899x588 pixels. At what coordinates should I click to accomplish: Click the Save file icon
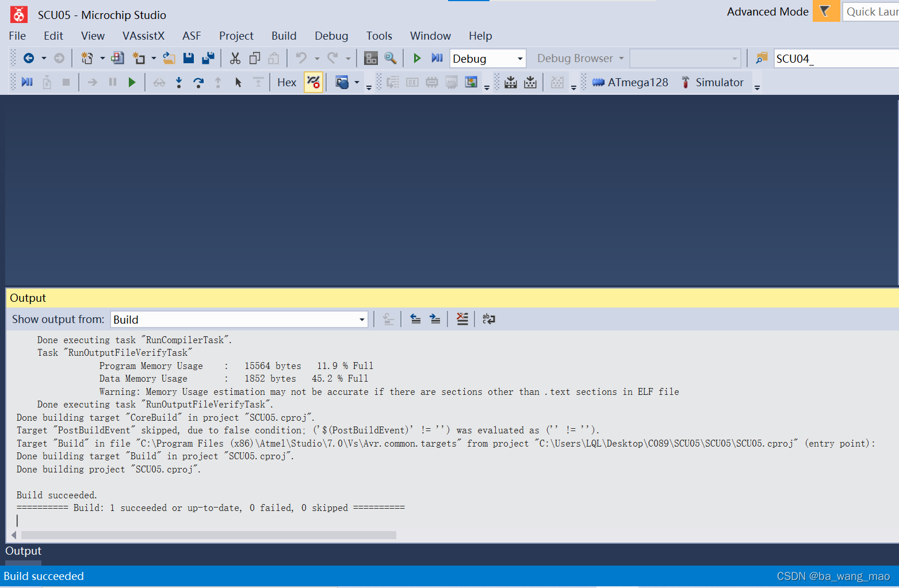pos(189,58)
